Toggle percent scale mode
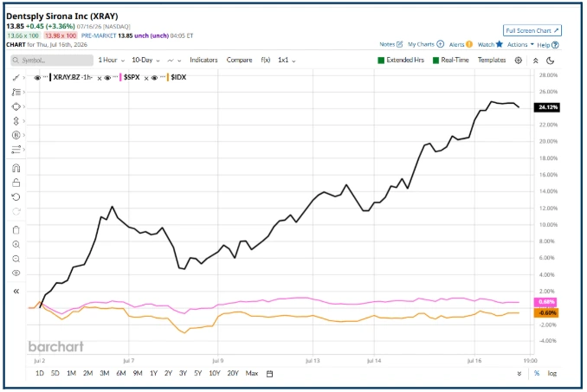Image resolution: width=587 pixels, height=392 pixels. click(537, 373)
